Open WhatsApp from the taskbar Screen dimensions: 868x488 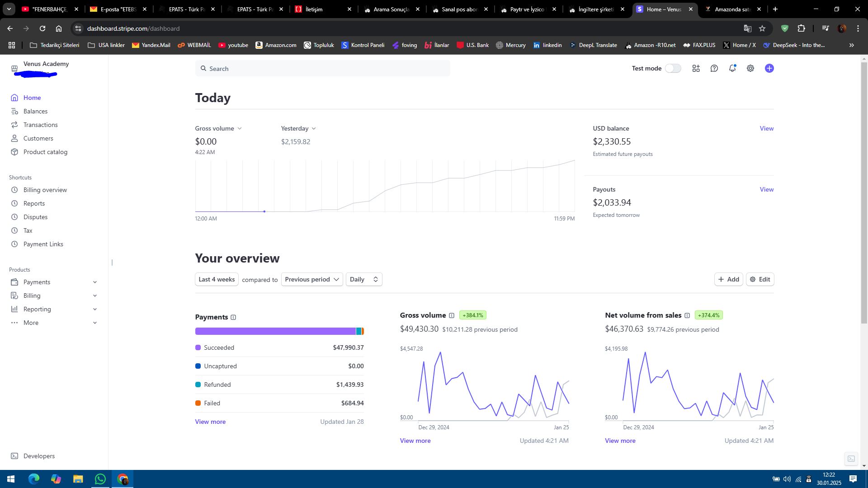(100, 479)
